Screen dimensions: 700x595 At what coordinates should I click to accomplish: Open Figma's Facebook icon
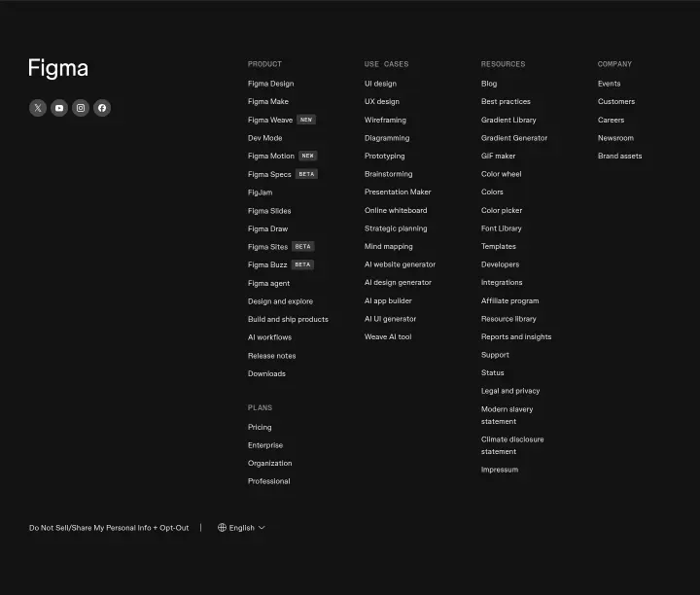point(102,108)
